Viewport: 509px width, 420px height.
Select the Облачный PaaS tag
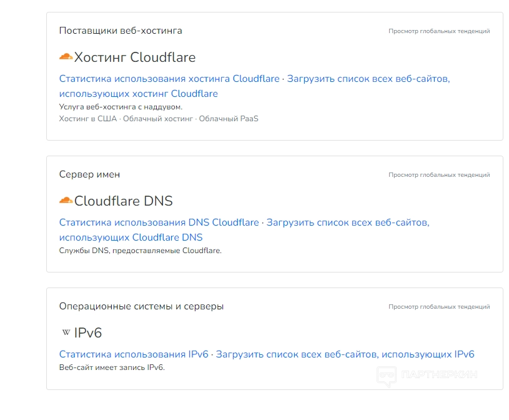pos(229,119)
